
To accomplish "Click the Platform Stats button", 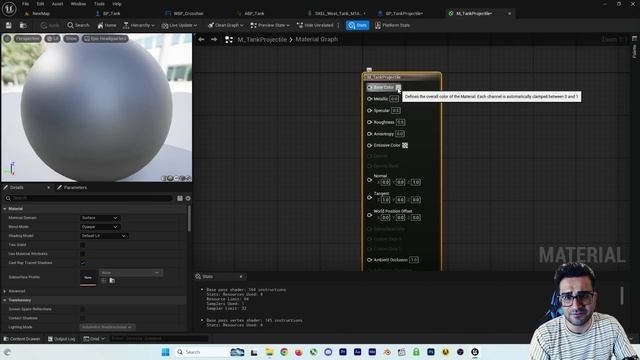I will (392, 25).
